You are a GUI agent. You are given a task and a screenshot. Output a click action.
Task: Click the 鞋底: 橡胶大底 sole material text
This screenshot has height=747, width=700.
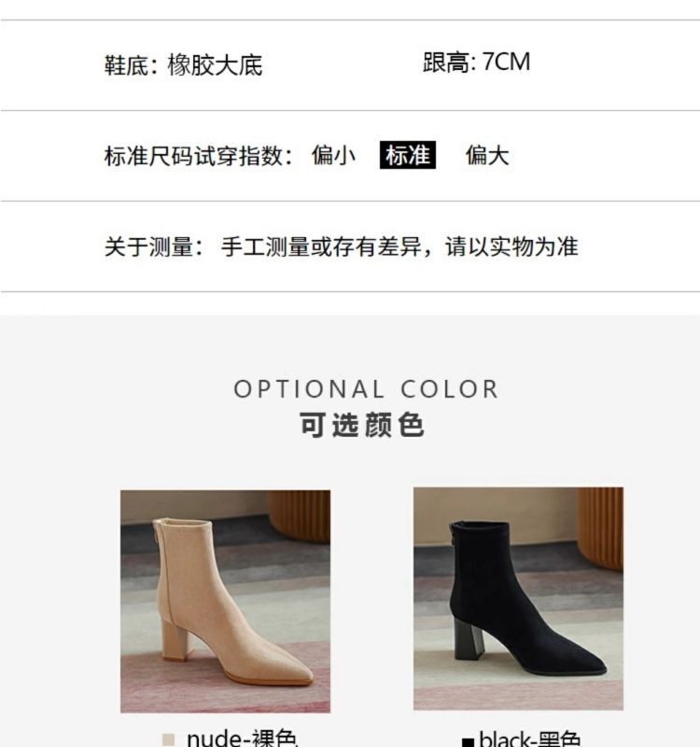pos(183,65)
